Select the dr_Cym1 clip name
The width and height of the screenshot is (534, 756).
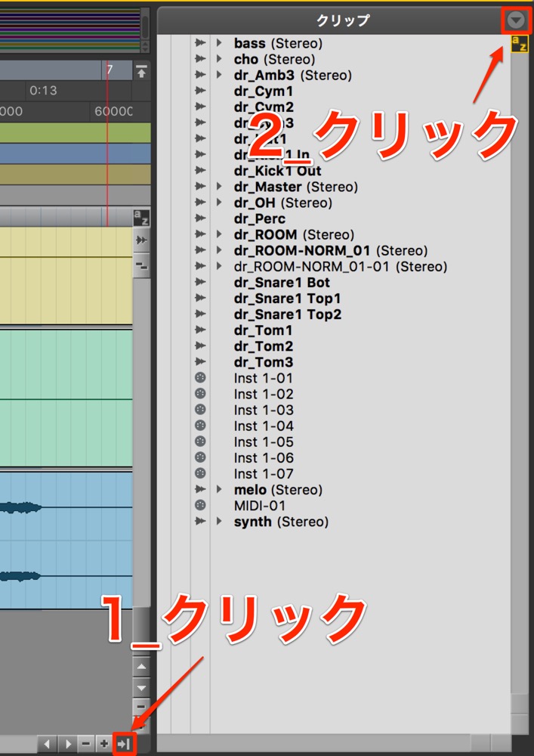[x=264, y=91]
